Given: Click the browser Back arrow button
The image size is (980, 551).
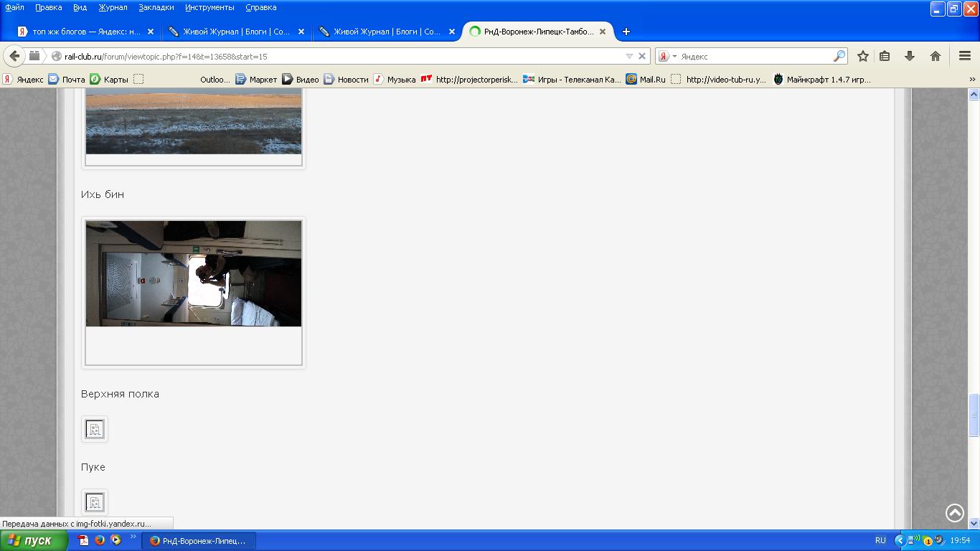Looking at the screenshot, I should click(x=14, y=56).
